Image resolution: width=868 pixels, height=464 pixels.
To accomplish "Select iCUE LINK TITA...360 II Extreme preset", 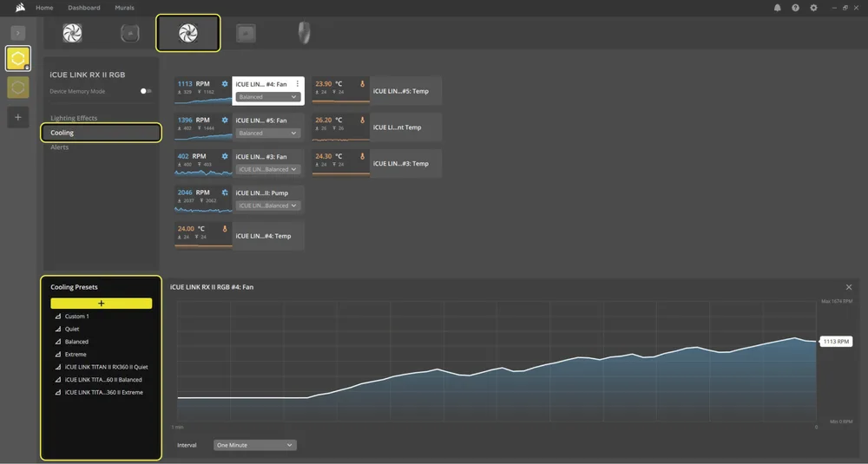I will 103,393.
